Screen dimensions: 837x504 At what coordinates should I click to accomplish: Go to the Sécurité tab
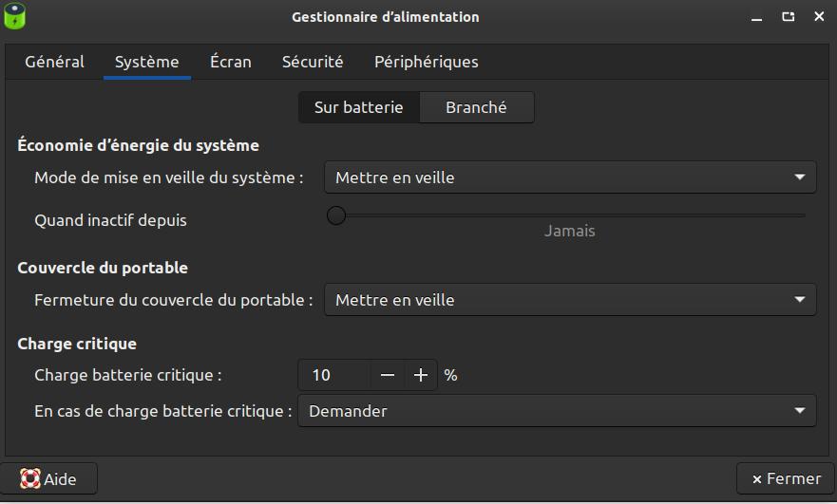point(313,62)
